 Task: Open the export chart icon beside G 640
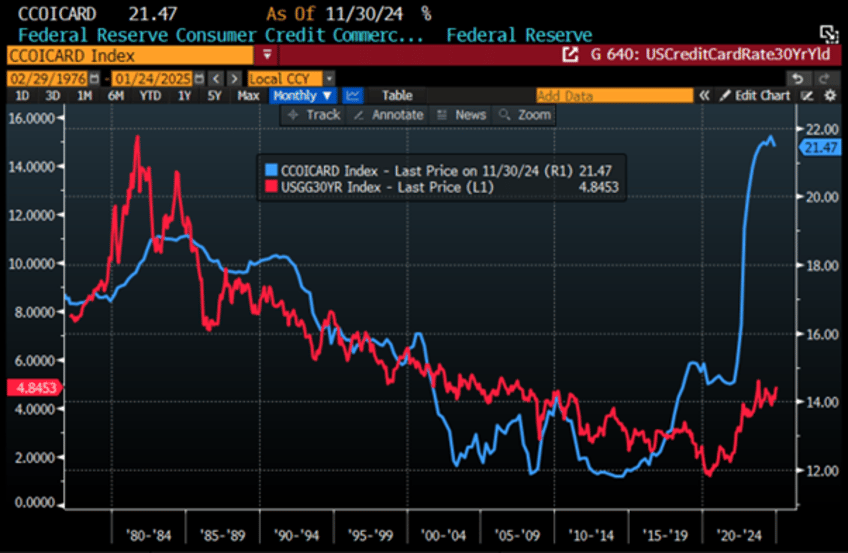click(570, 55)
